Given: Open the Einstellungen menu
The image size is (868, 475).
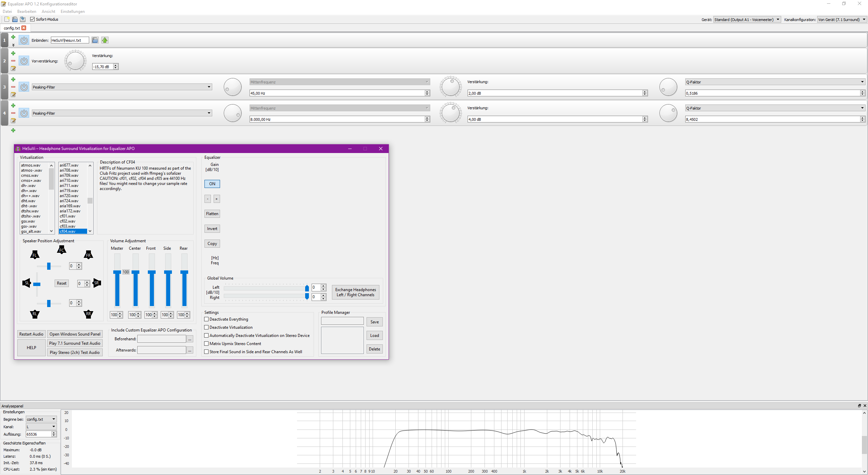Looking at the screenshot, I should click(x=73, y=12).
